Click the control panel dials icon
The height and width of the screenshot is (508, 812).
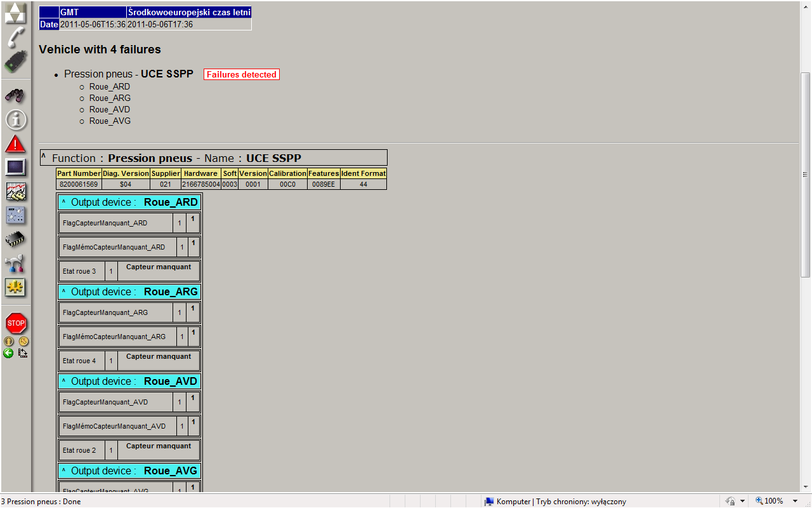click(15, 215)
